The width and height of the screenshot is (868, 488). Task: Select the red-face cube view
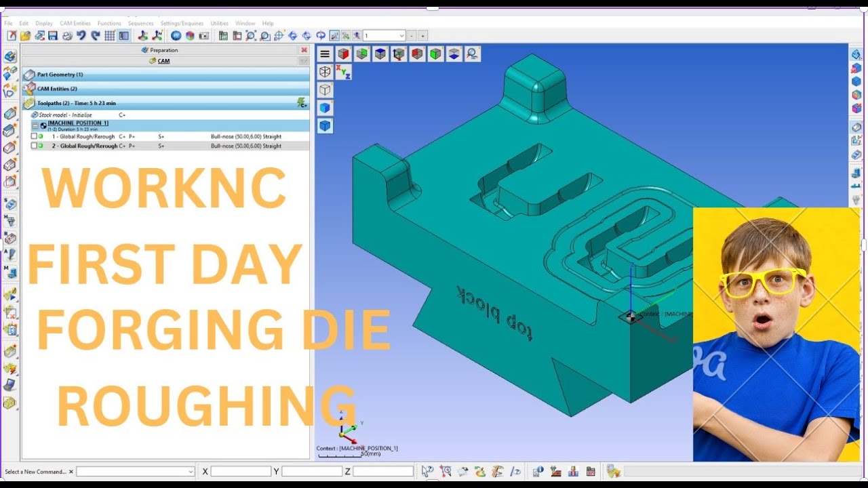click(x=344, y=54)
